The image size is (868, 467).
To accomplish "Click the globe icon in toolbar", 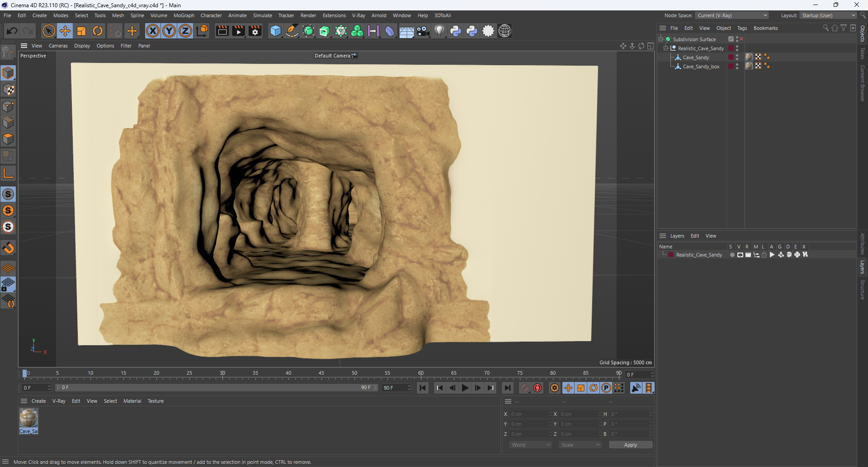I will click(x=505, y=31).
